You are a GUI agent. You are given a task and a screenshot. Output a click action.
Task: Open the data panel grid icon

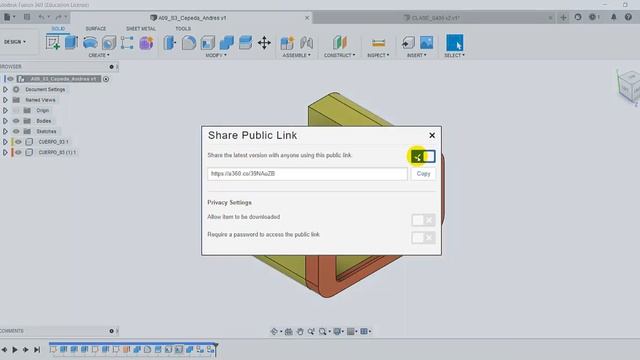pyautogui.click(x=27, y=17)
